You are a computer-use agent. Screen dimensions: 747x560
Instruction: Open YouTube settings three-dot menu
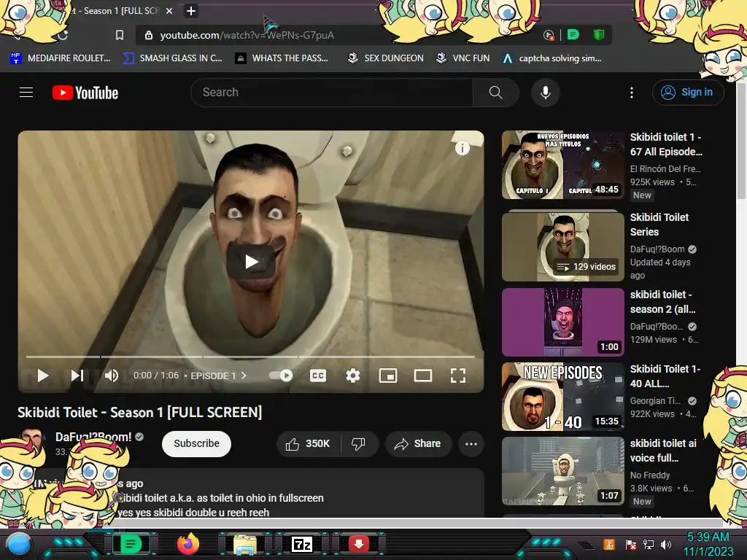coord(632,93)
